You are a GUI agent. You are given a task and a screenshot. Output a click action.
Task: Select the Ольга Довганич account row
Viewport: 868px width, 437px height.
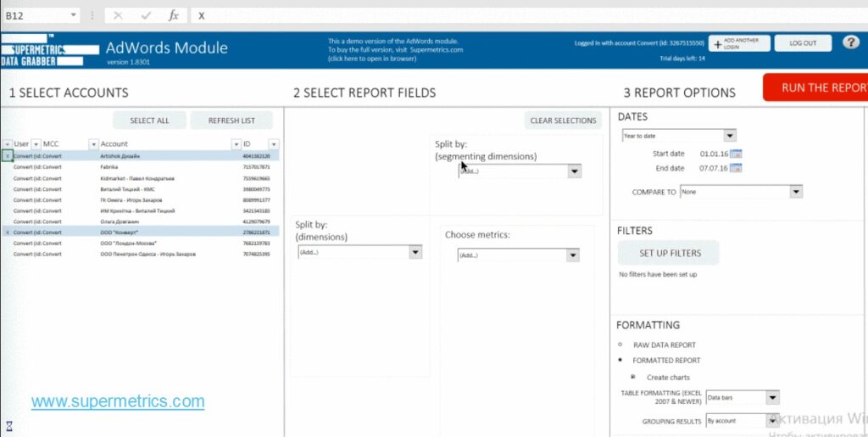coord(141,221)
